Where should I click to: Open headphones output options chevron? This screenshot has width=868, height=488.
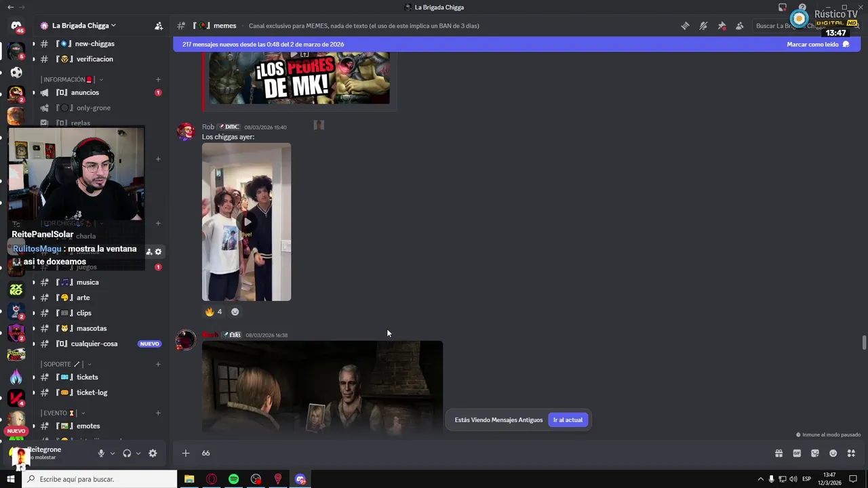coord(138,453)
